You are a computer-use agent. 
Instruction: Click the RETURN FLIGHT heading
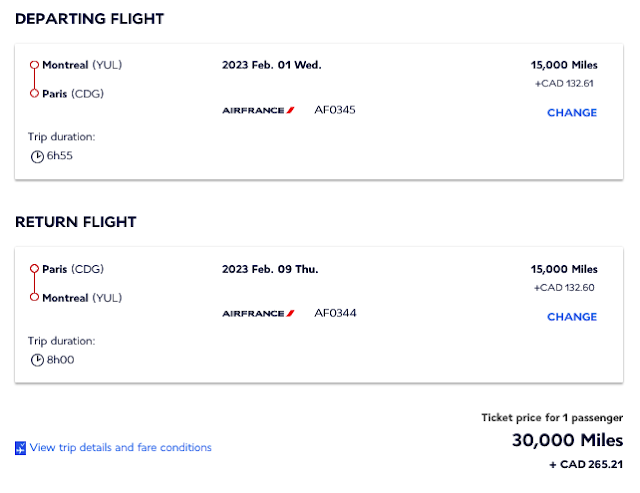tap(76, 222)
